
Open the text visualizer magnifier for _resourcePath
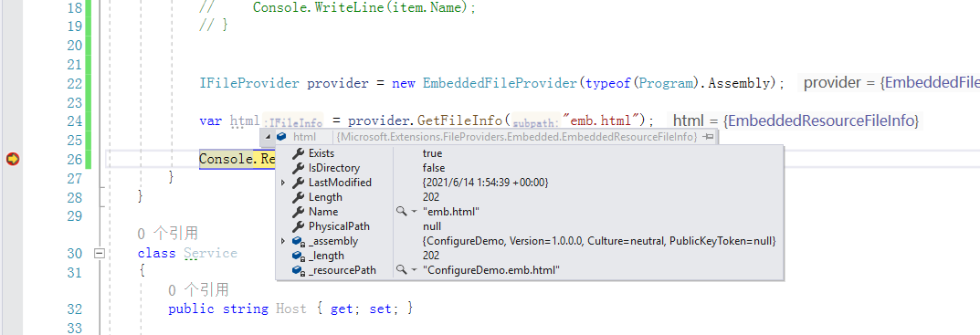[402, 270]
